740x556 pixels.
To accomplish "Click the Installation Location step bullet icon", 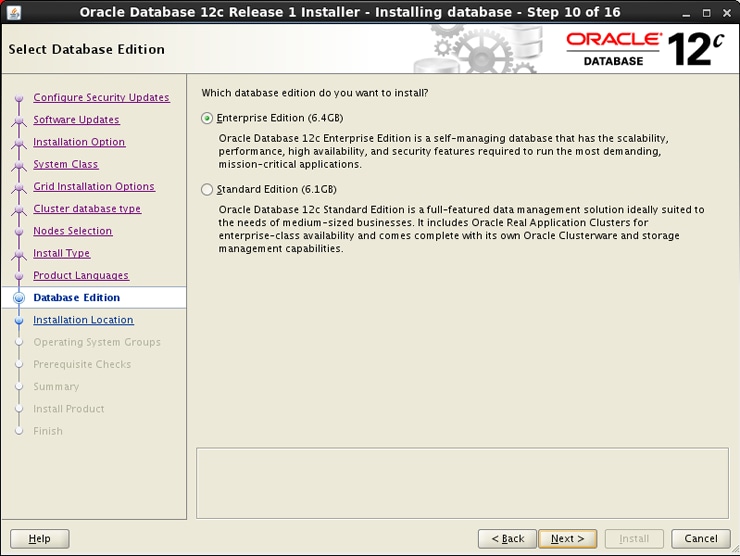I will 19,320.
